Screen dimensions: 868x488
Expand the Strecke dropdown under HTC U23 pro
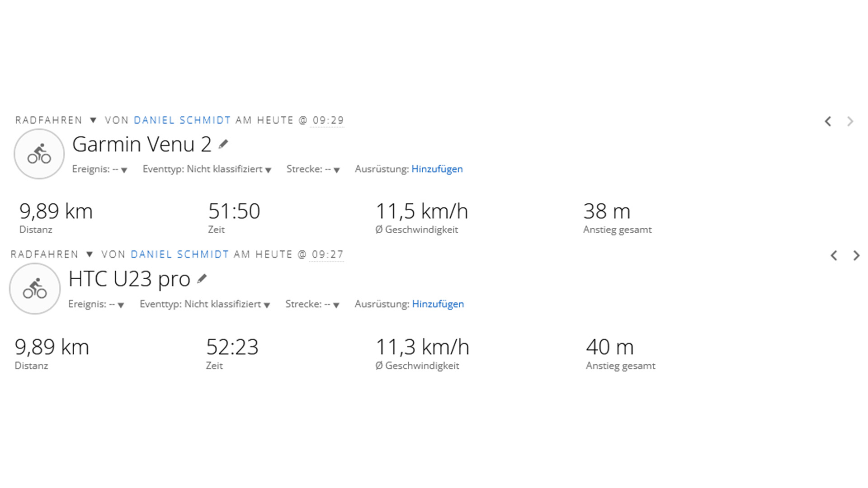tap(336, 305)
